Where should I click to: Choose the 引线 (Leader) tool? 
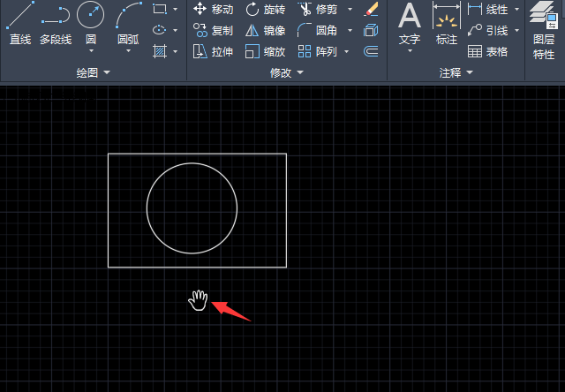click(x=488, y=30)
